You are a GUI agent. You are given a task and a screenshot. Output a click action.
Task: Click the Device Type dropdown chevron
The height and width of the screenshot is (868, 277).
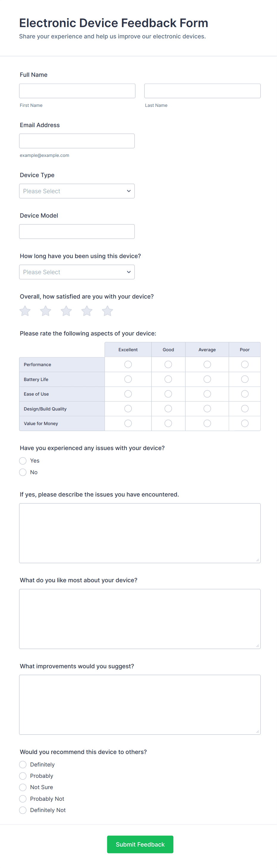[x=128, y=191]
